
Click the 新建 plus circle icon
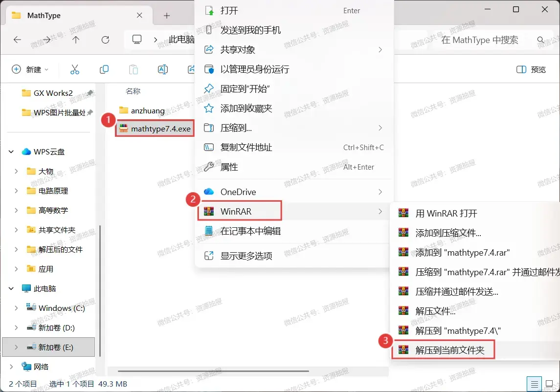tap(16, 69)
